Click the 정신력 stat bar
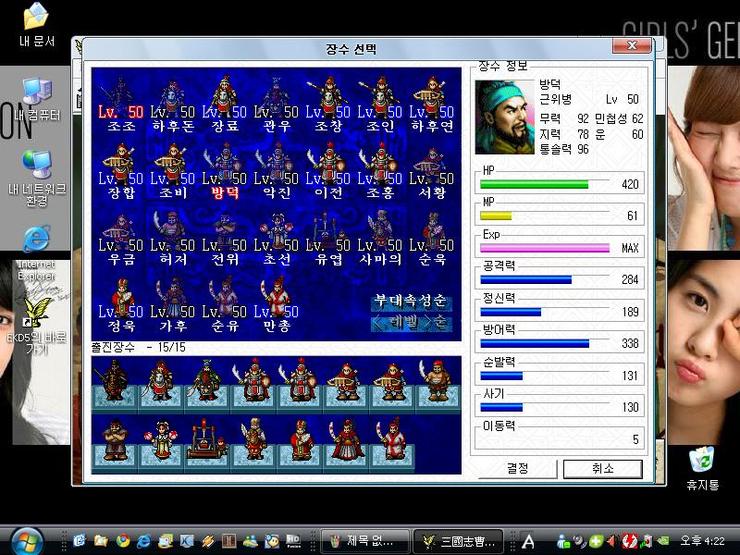Screen dimensions: 740x555 point(511,312)
